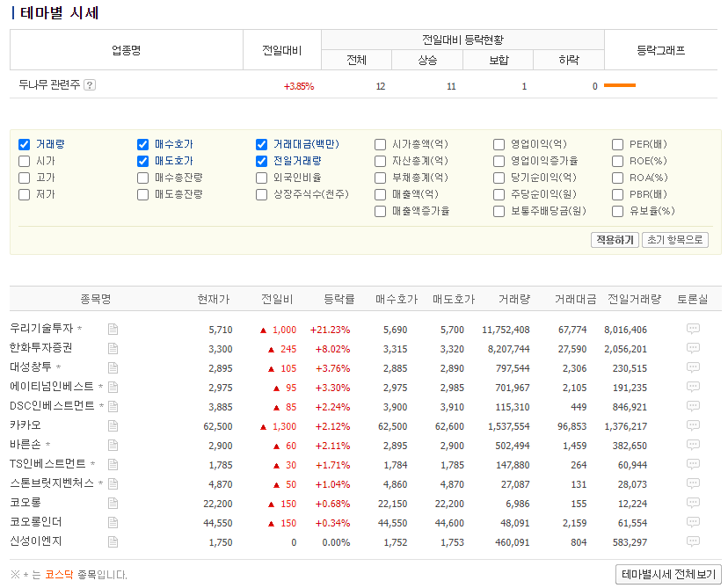Open the 신성이엔지 stock link
The image size is (728, 588).
tap(36, 541)
